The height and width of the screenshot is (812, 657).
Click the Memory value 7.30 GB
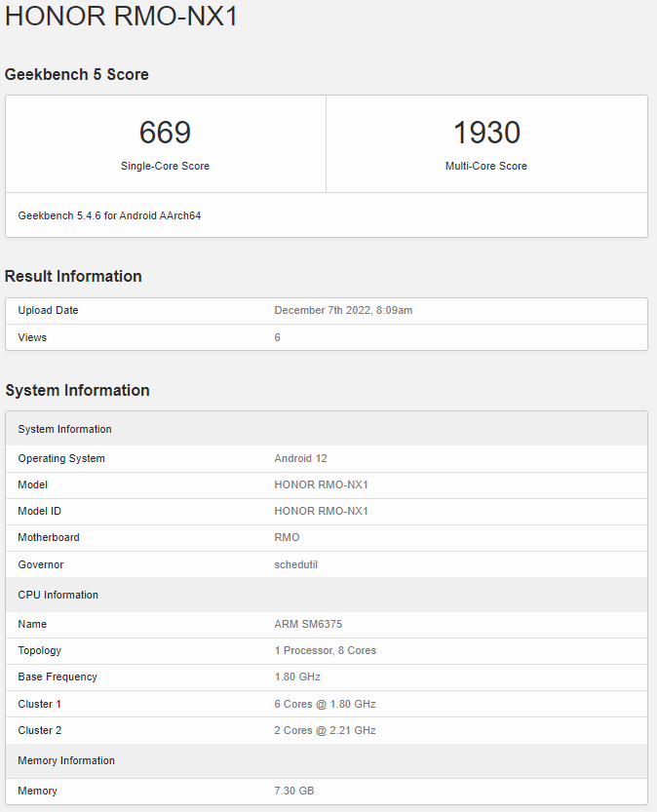click(293, 791)
